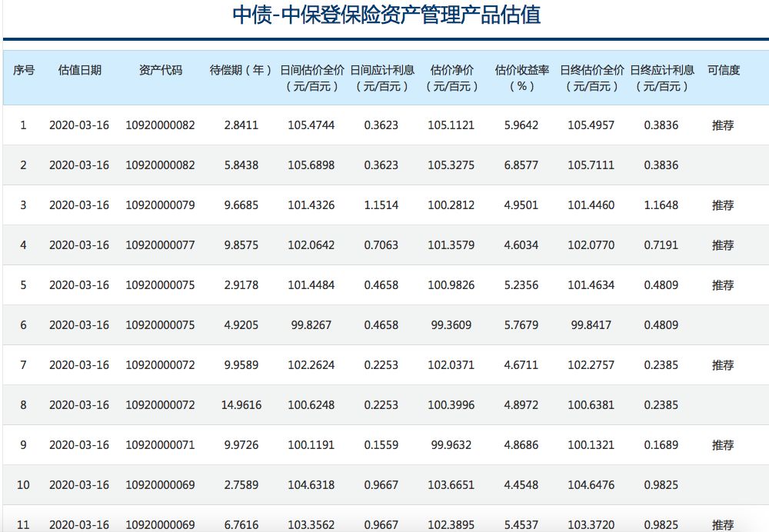The width and height of the screenshot is (769, 532).
Task: Click the 推荐 label in row 7
Action: point(723,365)
